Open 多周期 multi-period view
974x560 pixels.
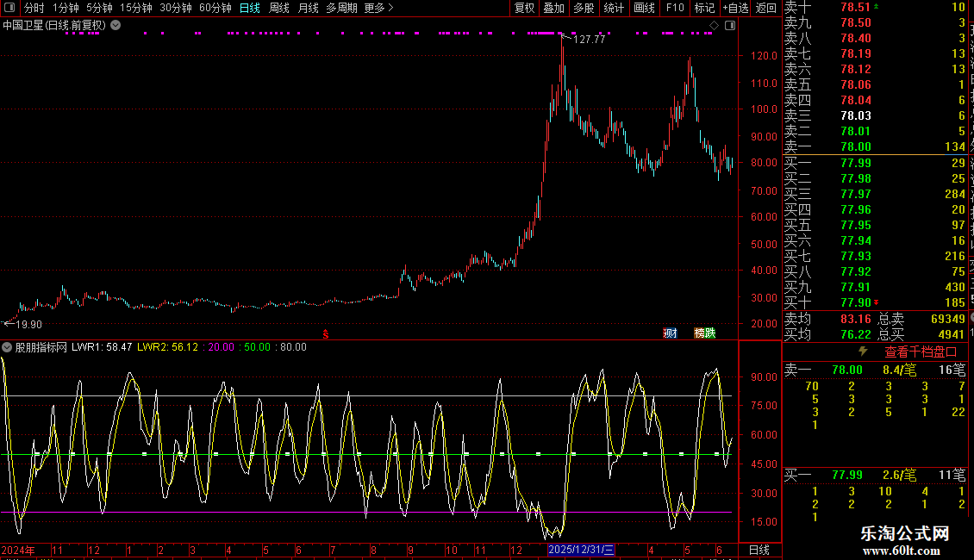[x=341, y=8]
